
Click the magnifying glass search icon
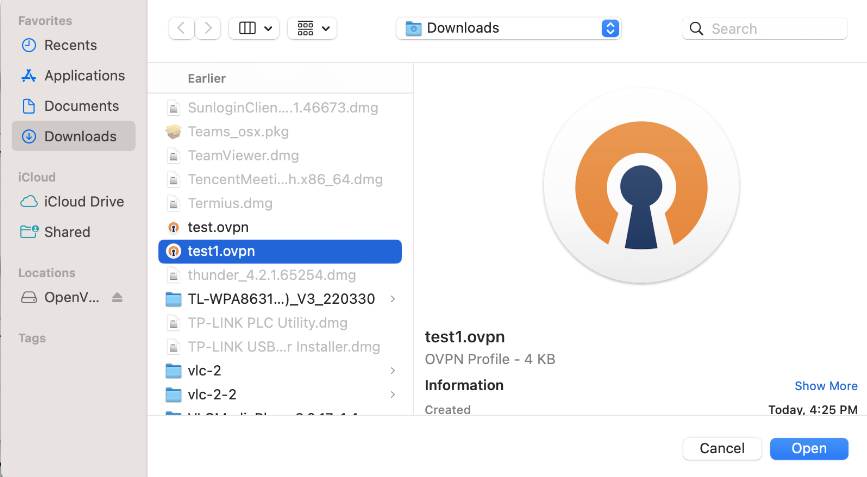(697, 29)
